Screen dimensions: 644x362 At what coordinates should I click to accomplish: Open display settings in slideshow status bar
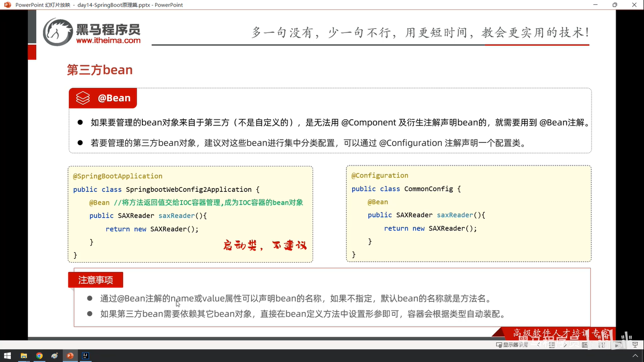pos(512,345)
